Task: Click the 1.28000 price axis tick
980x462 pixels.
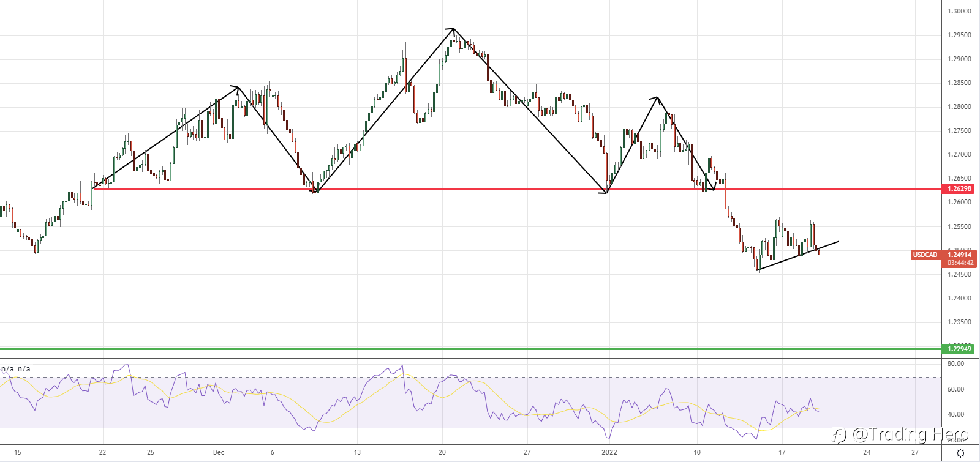Action: coord(959,106)
